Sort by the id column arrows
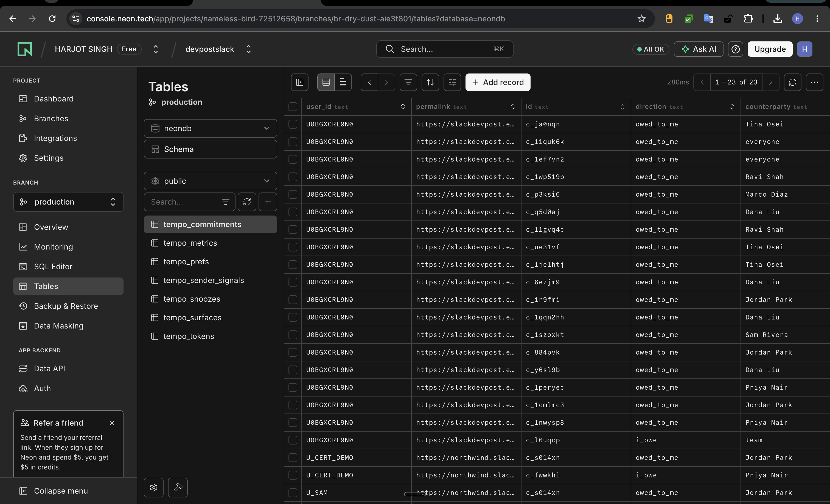 [x=622, y=107]
